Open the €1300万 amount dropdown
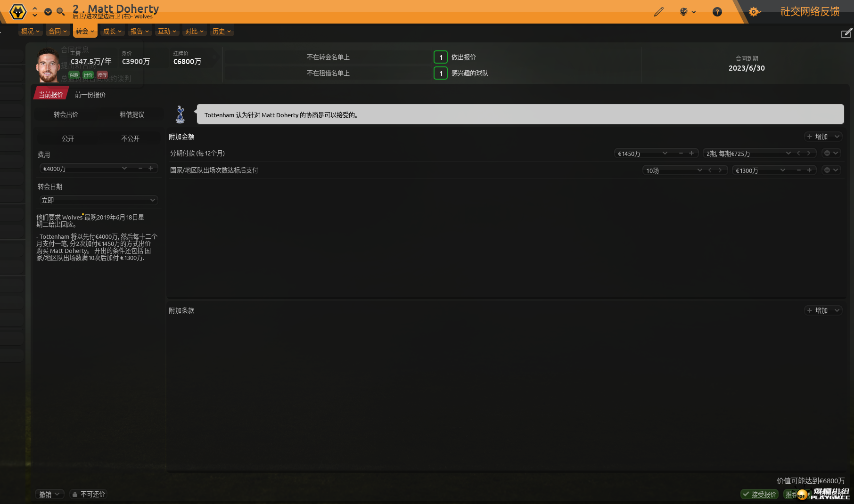Image resolution: width=854 pixels, height=504 pixels. point(783,170)
